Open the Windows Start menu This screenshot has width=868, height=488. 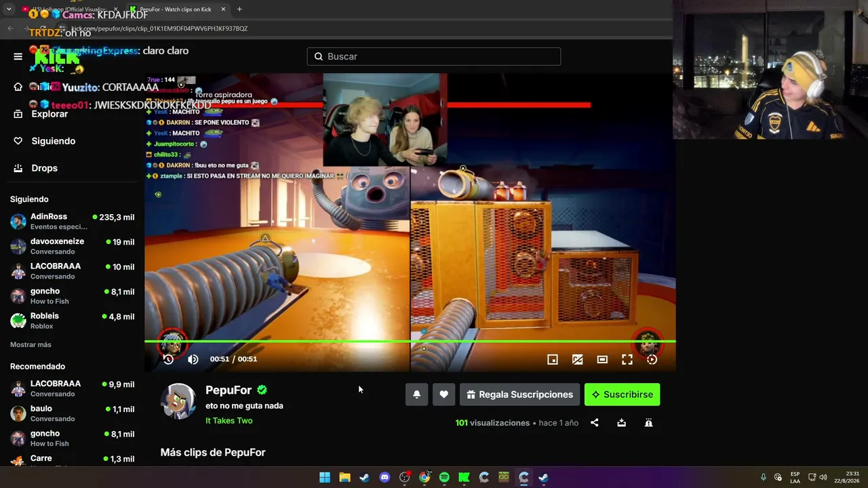(325, 477)
